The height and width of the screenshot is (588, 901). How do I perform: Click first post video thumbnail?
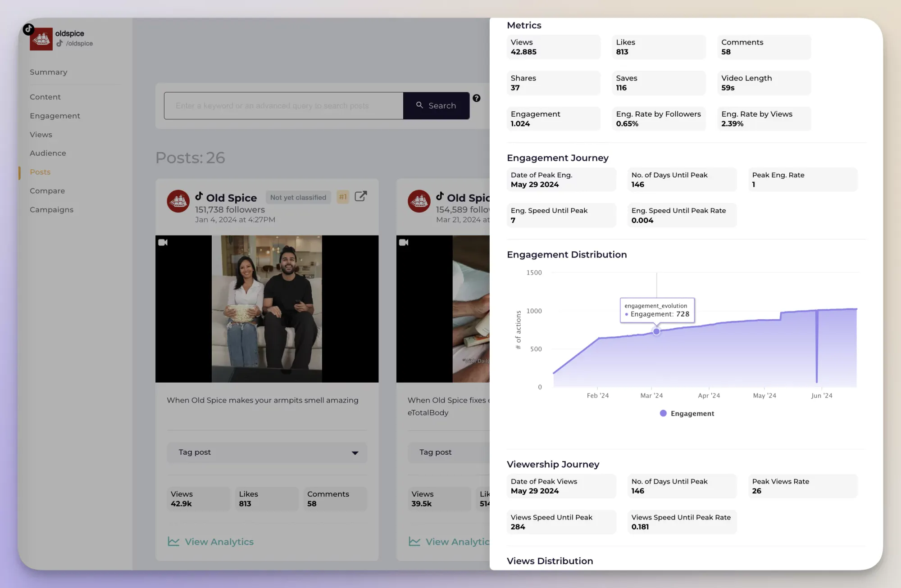[267, 309]
